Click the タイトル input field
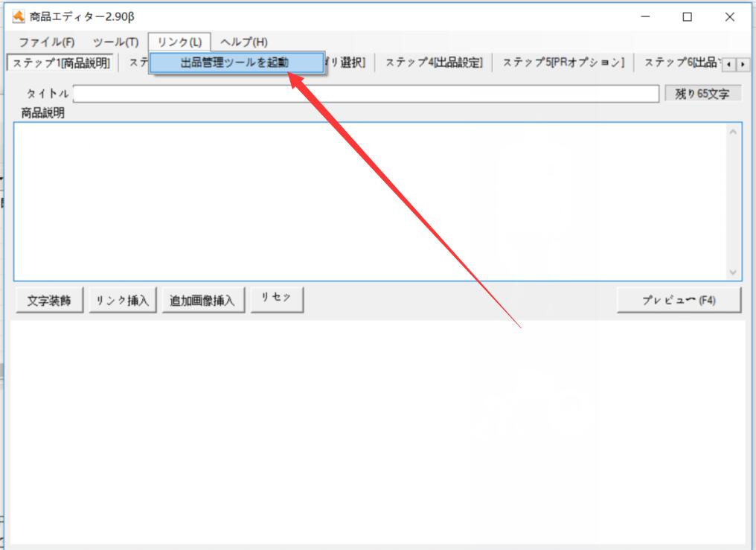 (366, 94)
